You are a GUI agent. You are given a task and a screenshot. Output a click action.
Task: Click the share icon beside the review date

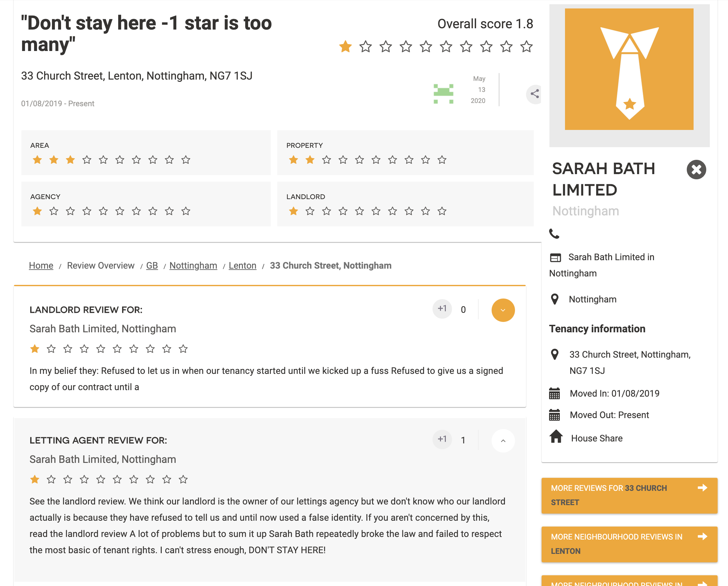[x=534, y=94]
